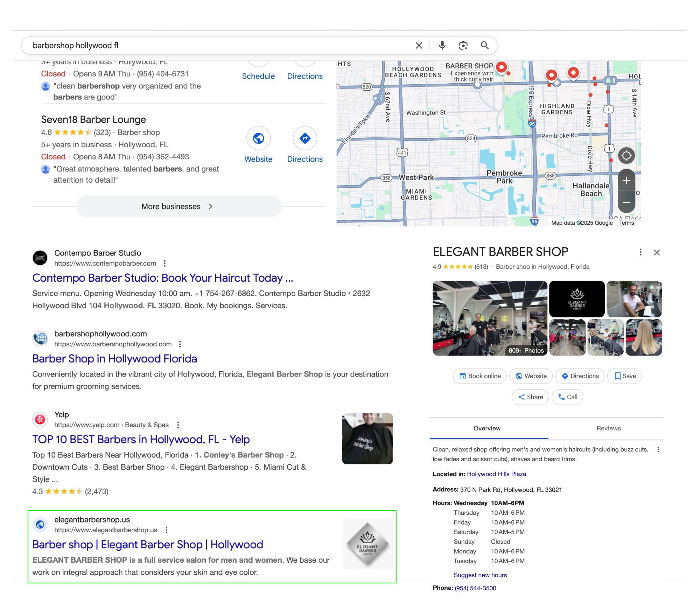Open Elegant Barber diamond logo thumbnail
This screenshot has height=611, width=700.
coord(367,544)
